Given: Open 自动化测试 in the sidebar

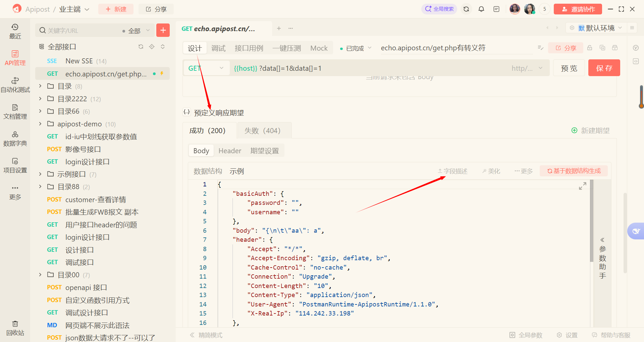Looking at the screenshot, I should [x=15, y=85].
